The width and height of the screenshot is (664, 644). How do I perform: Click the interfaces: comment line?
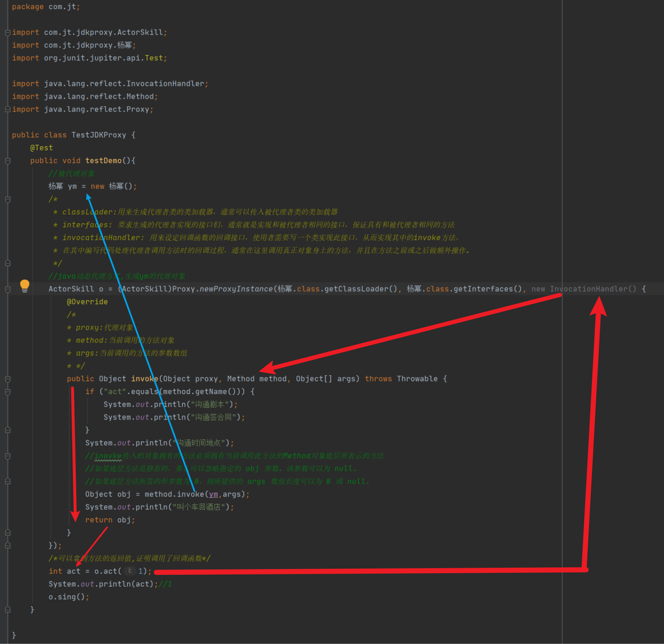254,225
